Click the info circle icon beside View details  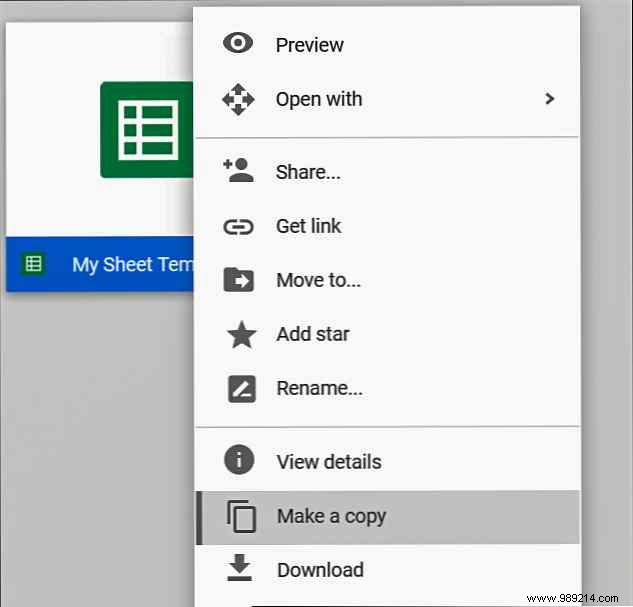239,460
